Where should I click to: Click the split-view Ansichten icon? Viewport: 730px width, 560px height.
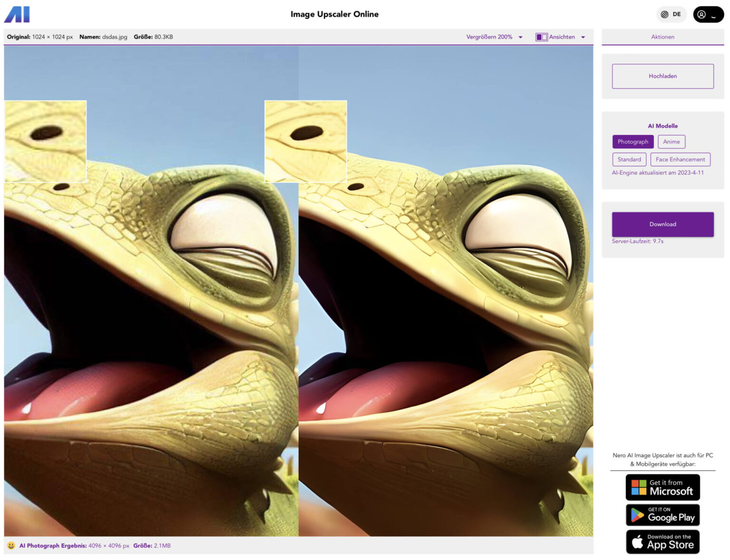543,37
